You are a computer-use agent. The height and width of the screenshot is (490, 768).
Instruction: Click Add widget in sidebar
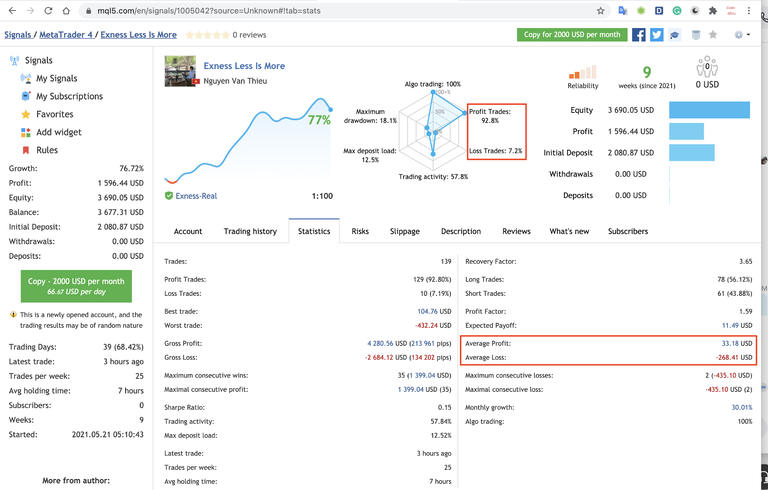58,132
